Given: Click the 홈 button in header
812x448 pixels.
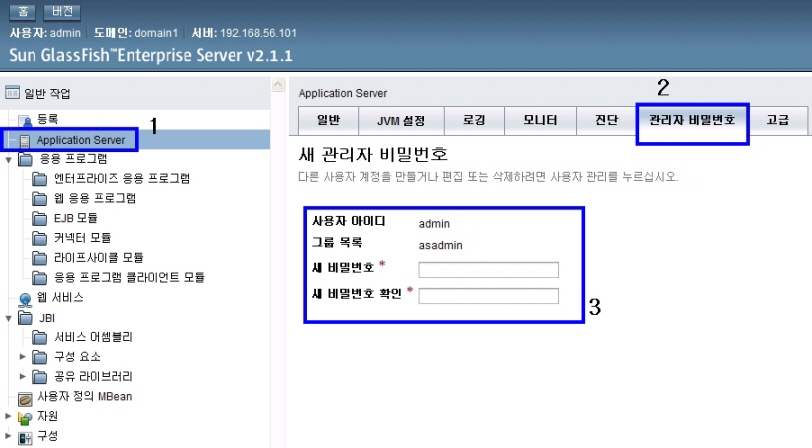Looking at the screenshot, I should [23, 11].
